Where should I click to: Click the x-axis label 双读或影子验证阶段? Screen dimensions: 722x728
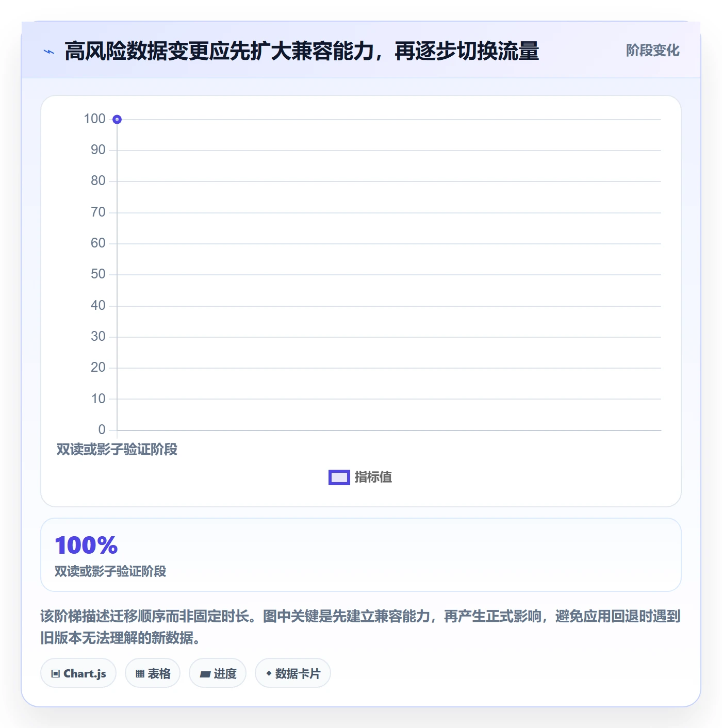117,450
